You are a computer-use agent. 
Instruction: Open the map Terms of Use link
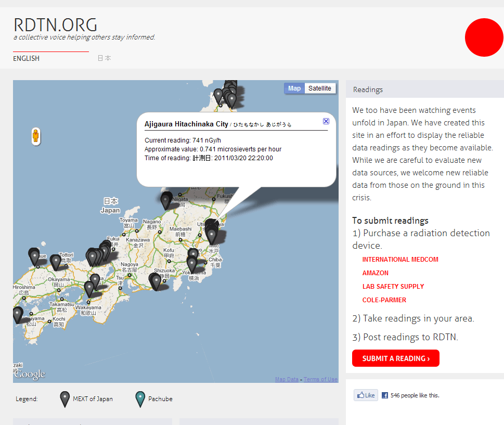point(320,379)
